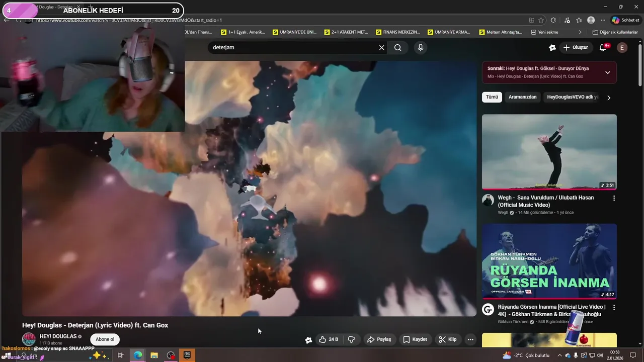Show more filter chips with right arrow
Viewport: 644px width, 362px height.
click(609, 98)
